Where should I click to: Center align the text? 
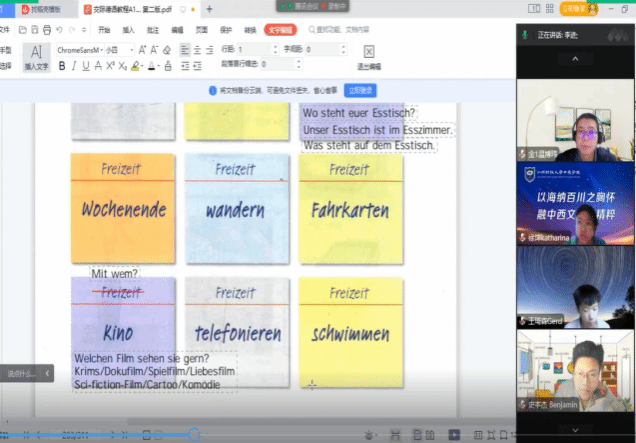[x=197, y=49]
